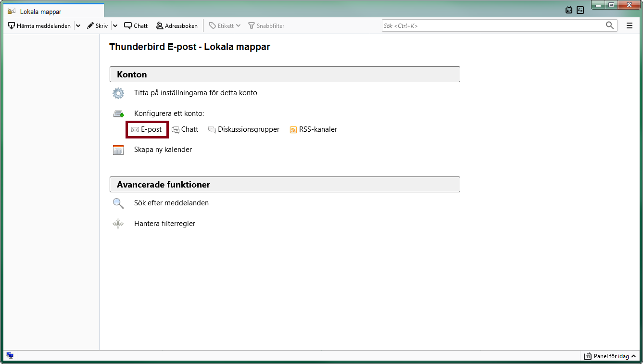Open Hämta meddelanden dropdown arrow

(78, 26)
